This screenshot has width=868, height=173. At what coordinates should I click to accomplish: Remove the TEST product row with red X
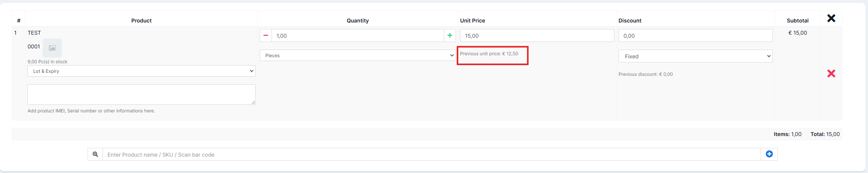pyautogui.click(x=831, y=74)
